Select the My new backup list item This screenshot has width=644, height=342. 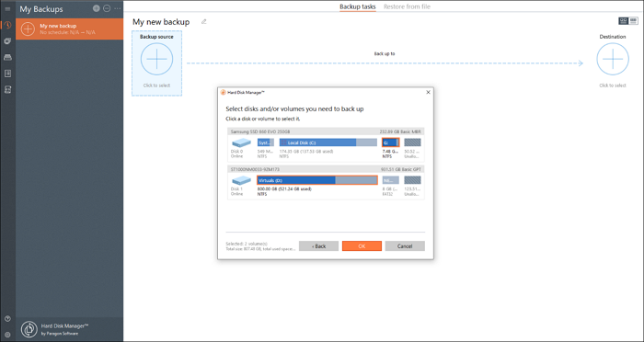pyautogui.click(x=69, y=28)
